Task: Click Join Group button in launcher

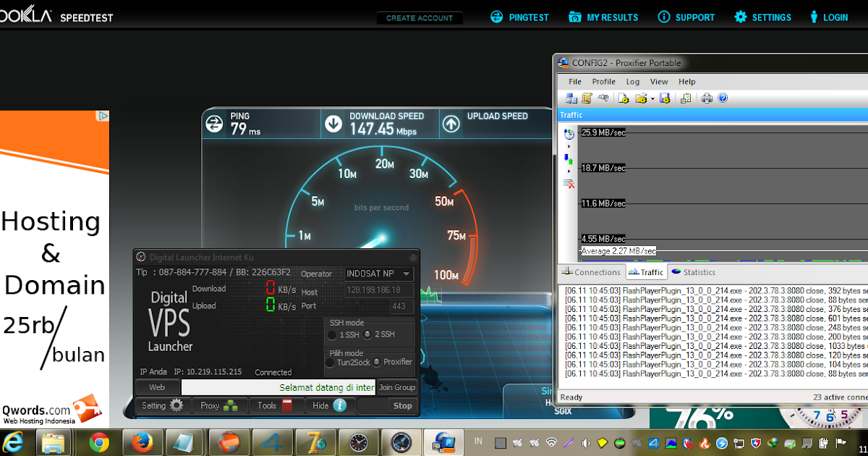Action: pyautogui.click(x=397, y=387)
